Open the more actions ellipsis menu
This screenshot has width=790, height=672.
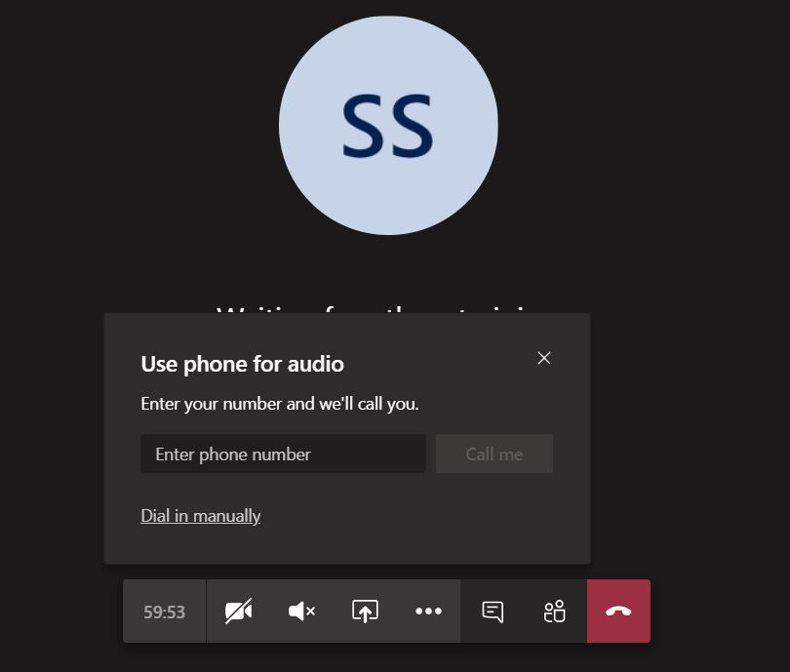click(x=428, y=612)
